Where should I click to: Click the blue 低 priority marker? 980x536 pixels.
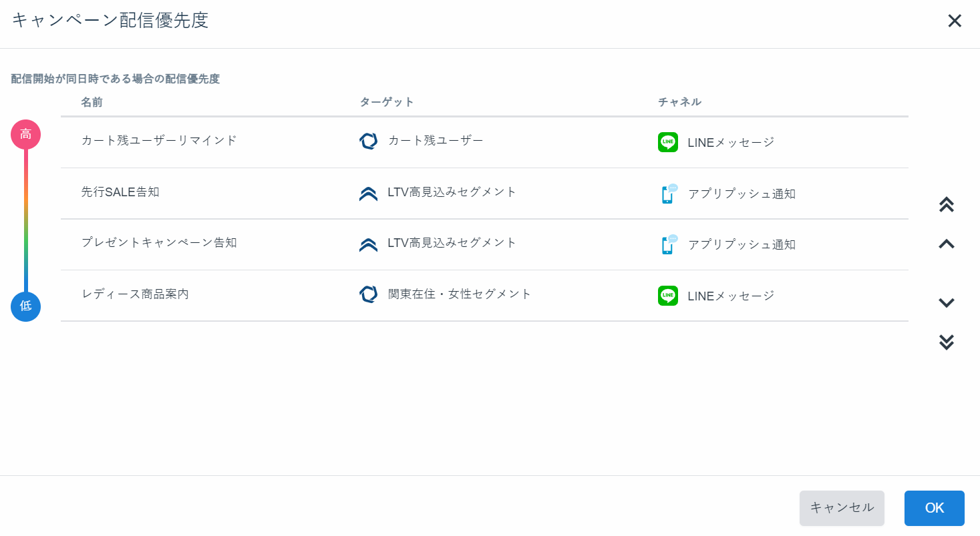coord(25,306)
